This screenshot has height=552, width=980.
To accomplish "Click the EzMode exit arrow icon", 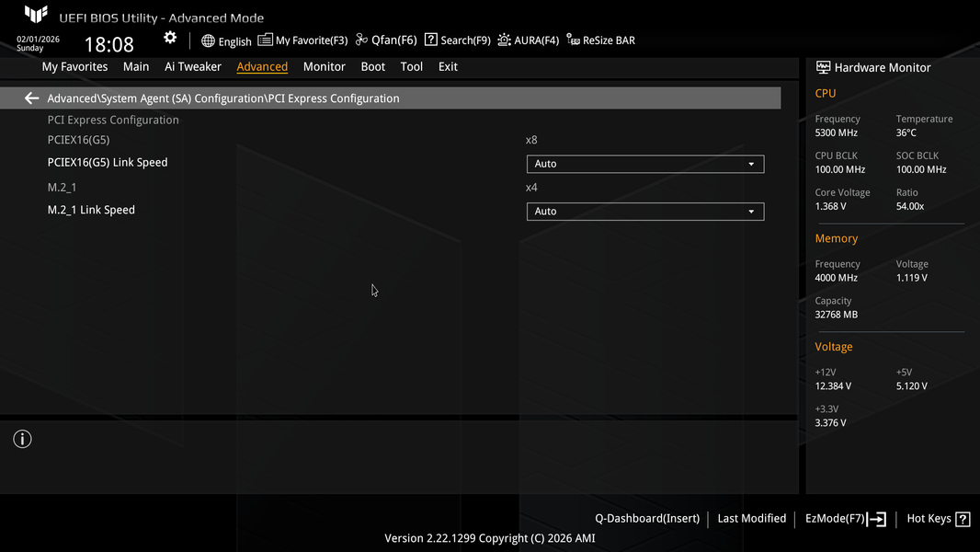I will [x=876, y=519].
